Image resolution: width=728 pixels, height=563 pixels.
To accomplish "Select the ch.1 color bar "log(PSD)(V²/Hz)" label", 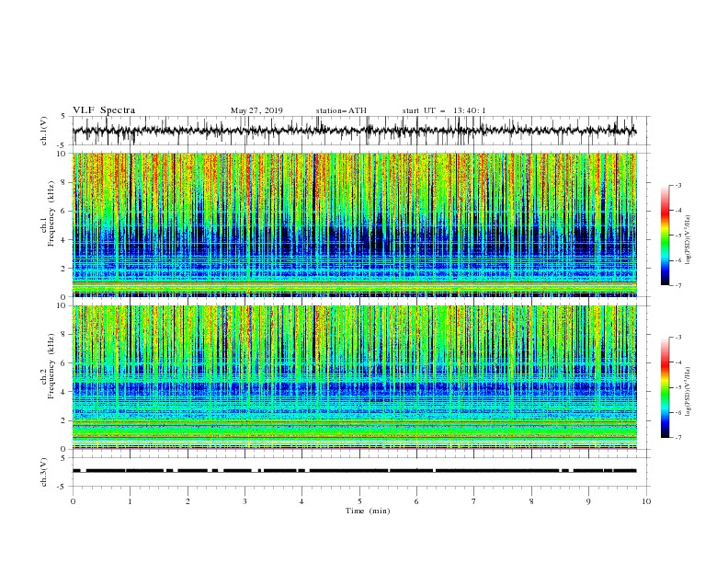I will 688,240.
